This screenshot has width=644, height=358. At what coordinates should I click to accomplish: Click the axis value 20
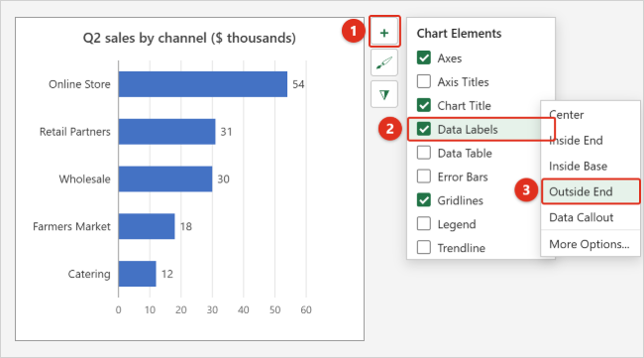click(180, 310)
